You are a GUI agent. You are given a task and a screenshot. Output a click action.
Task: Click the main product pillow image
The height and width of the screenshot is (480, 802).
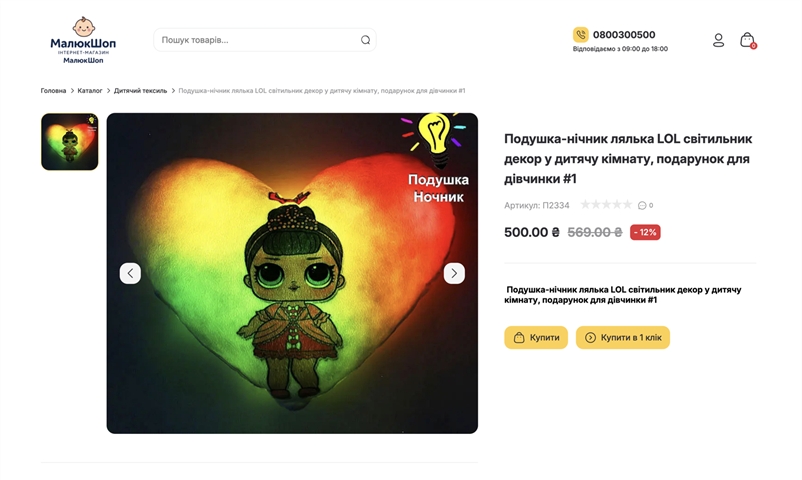(292, 300)
